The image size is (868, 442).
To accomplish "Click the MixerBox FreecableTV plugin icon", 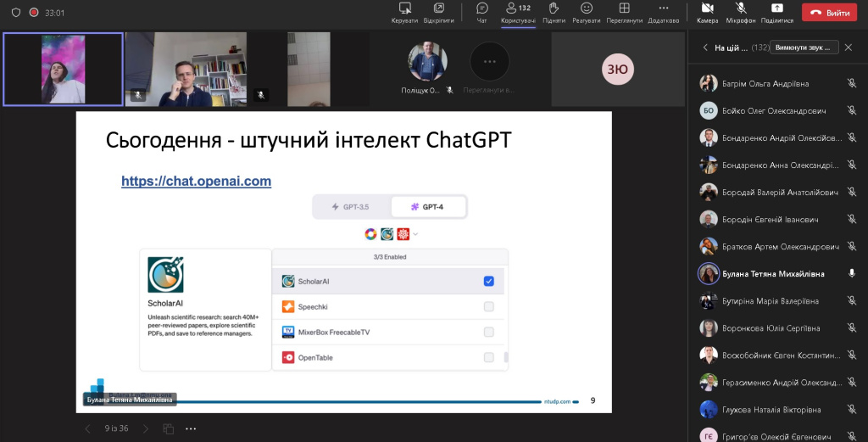I will click(288, 332).
